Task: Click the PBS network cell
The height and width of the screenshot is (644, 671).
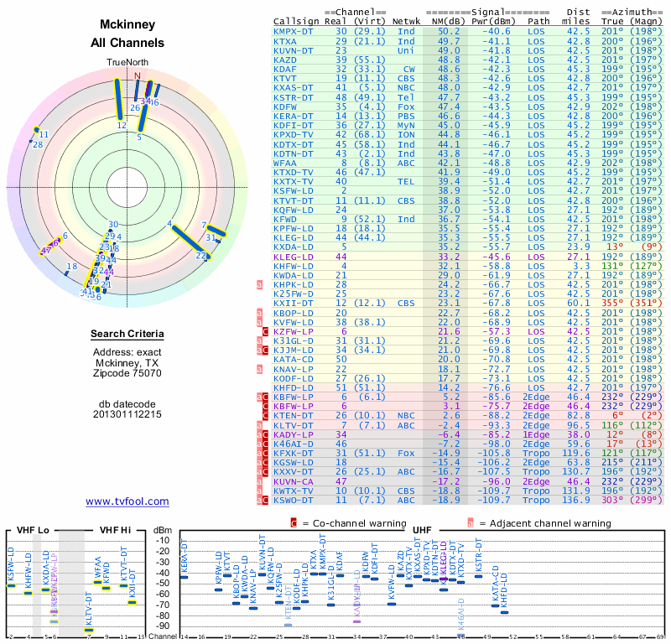Action: coord(406,117)
